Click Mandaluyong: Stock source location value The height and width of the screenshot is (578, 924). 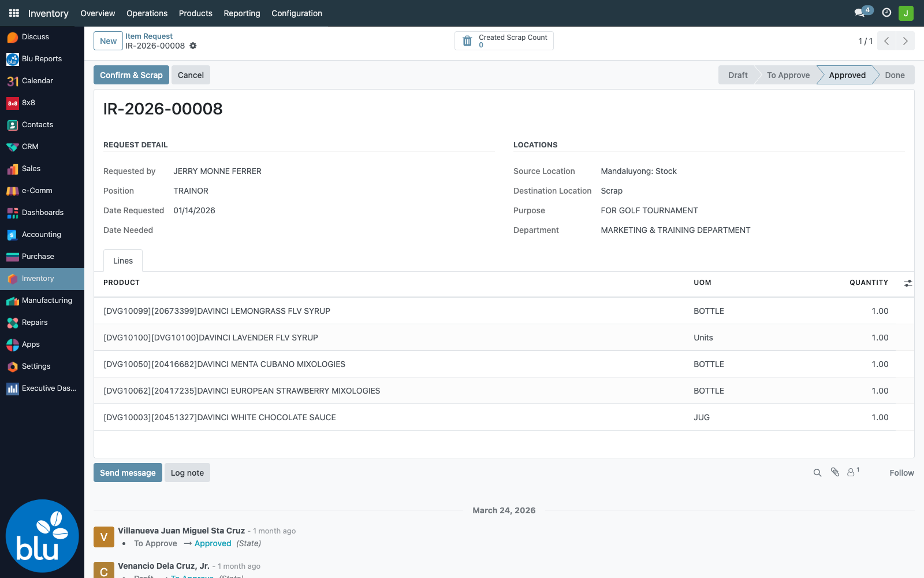(x=639, y=171)
